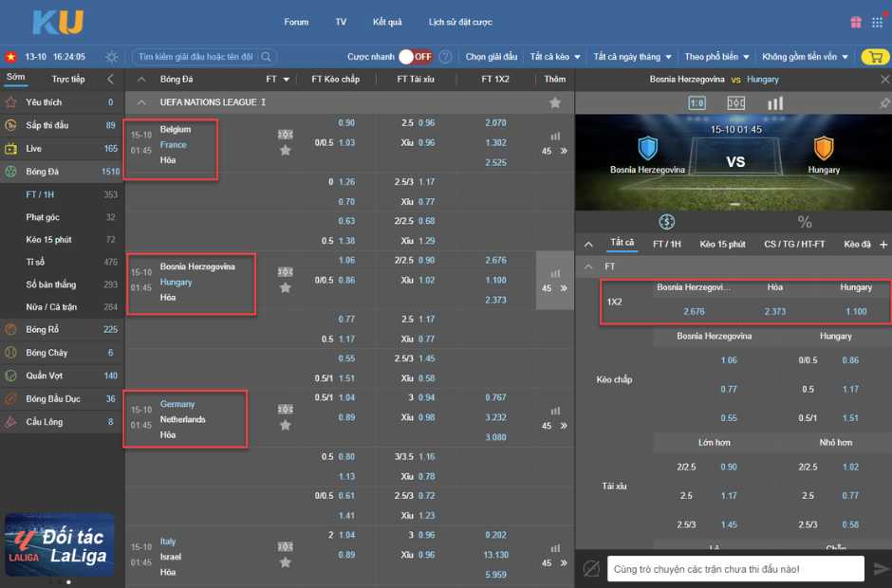Open the yellow betting cart
This screenshot has width=892, height=588.
pos(876,57)
